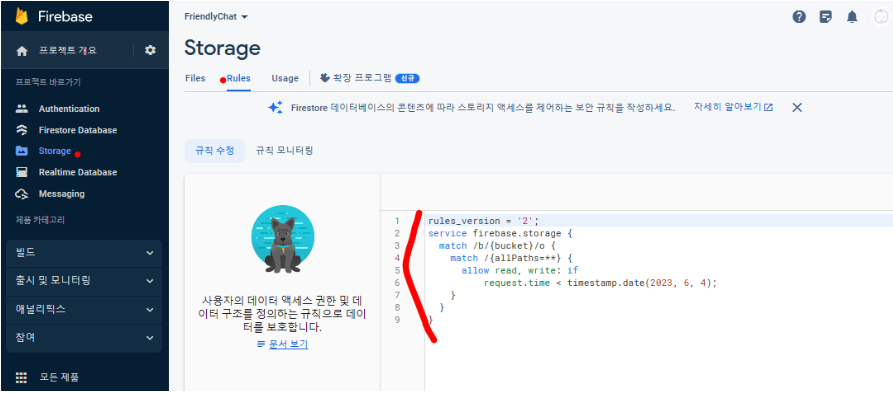
Task: Switch to the Files tab
Action: click(x=195, y=78)
